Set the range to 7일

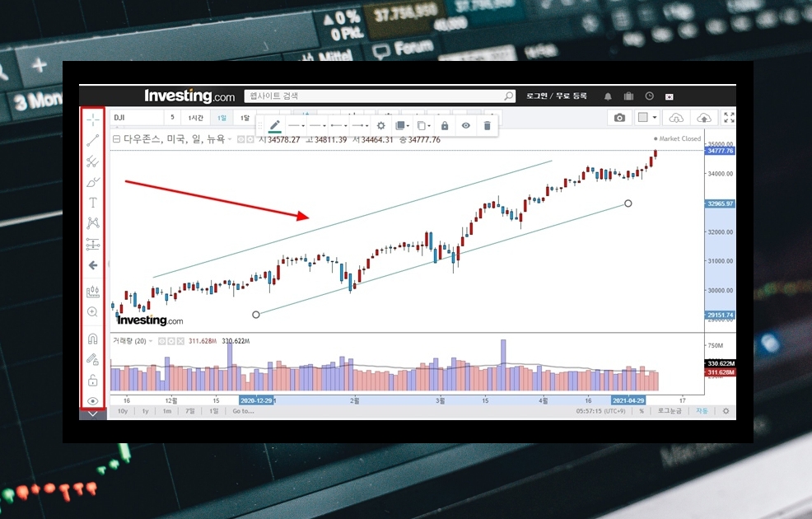[x=190, y=411]
